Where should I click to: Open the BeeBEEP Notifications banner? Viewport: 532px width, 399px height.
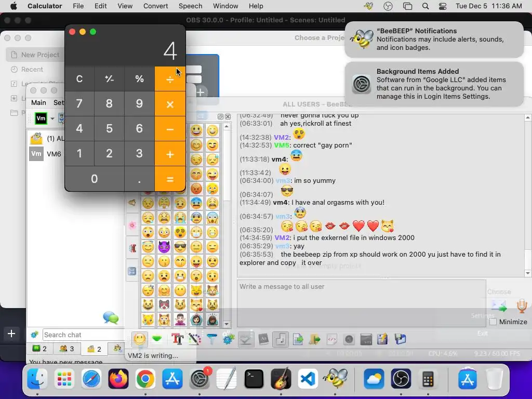434,39
